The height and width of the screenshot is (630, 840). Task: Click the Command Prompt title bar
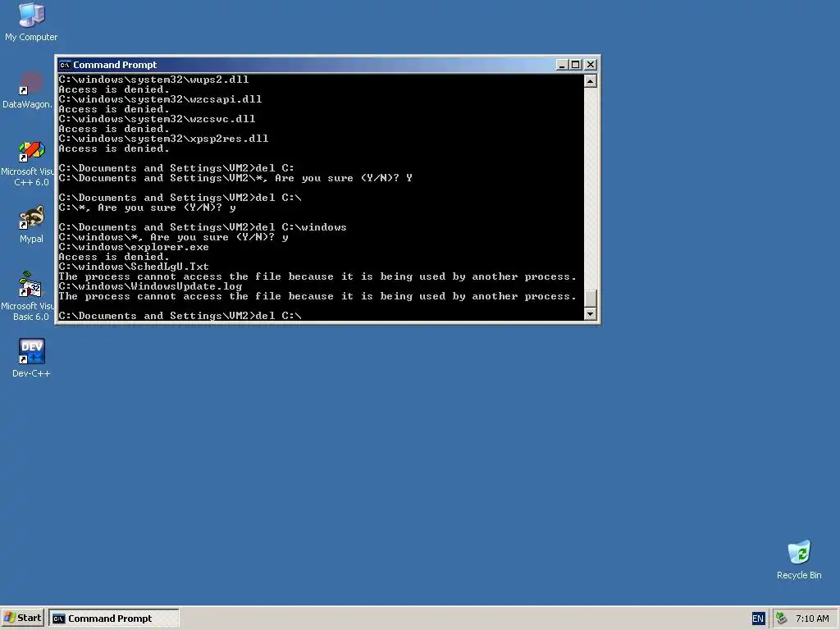pyautogui.click(x=308, y=65)
